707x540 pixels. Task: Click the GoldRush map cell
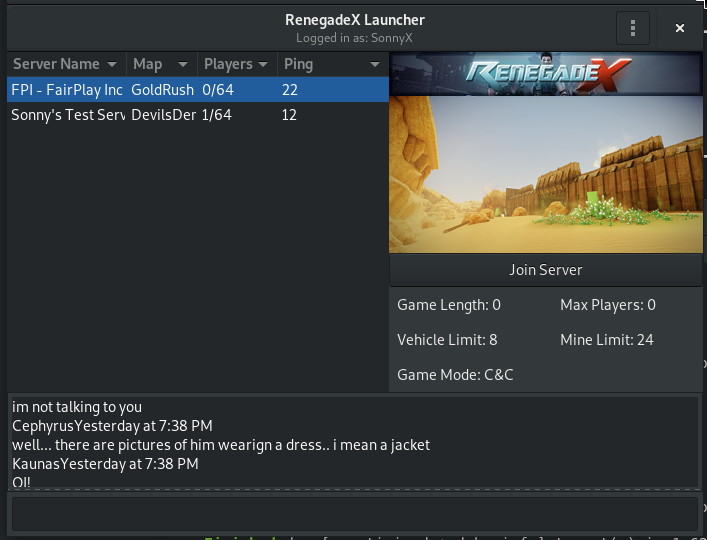coord(162,90)
